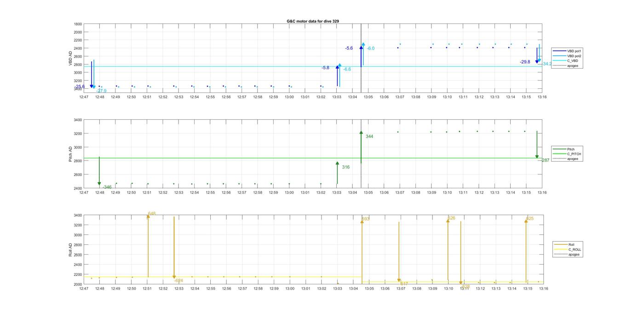Click the '525' roll data label

[x=530, y=219]
